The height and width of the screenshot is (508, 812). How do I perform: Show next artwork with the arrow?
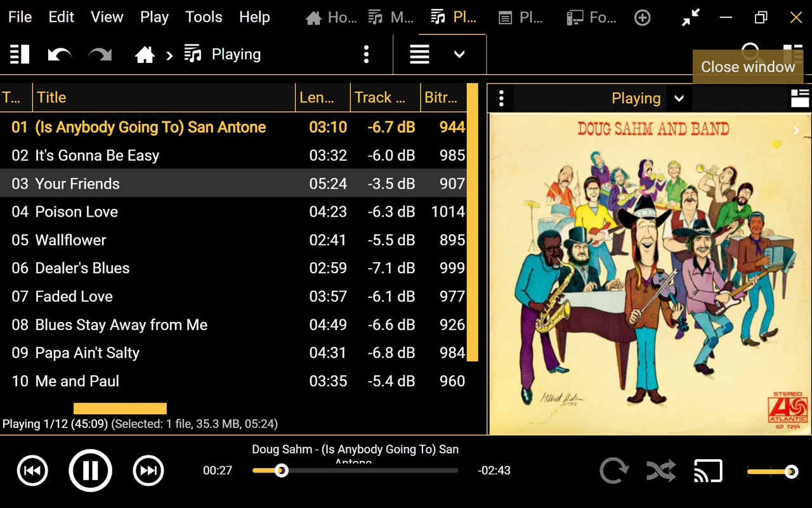pyautogui.click(x=796, y=130)
